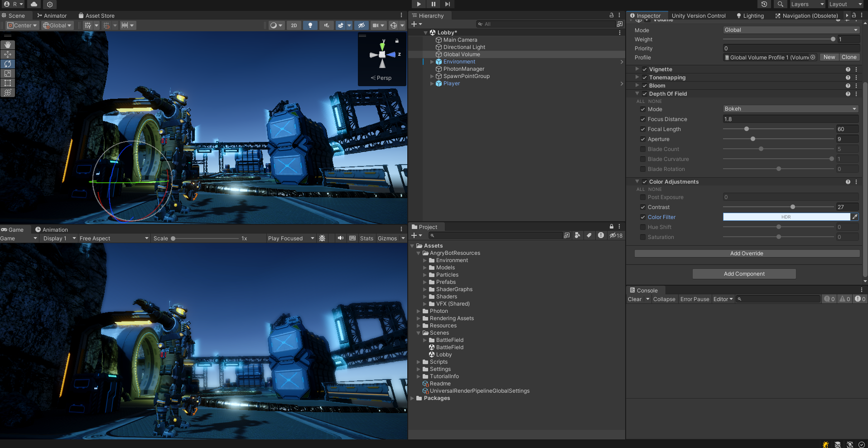
Task: Click the Scene Gizmos sphere icon
Action: coord(394,25)
